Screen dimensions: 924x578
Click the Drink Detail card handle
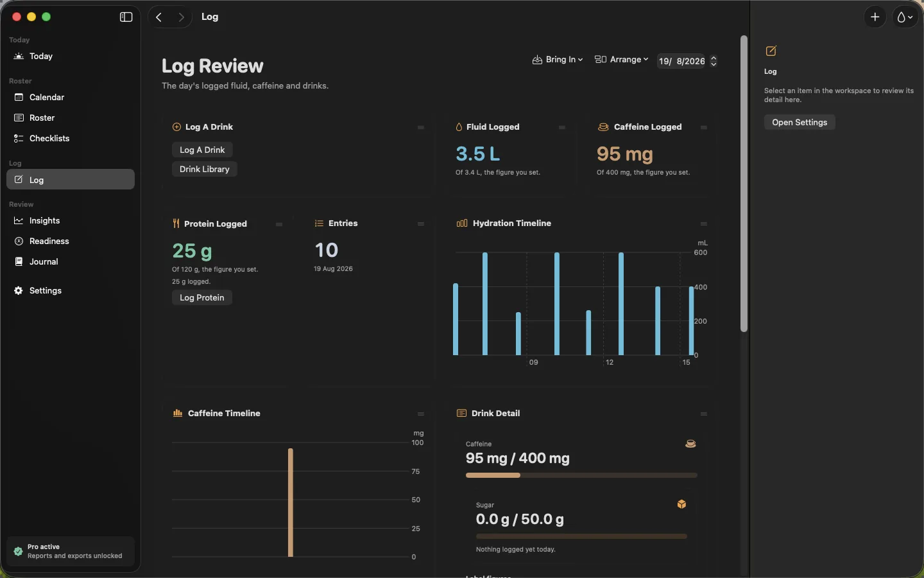pyautogui.click(x=704, y=414)
